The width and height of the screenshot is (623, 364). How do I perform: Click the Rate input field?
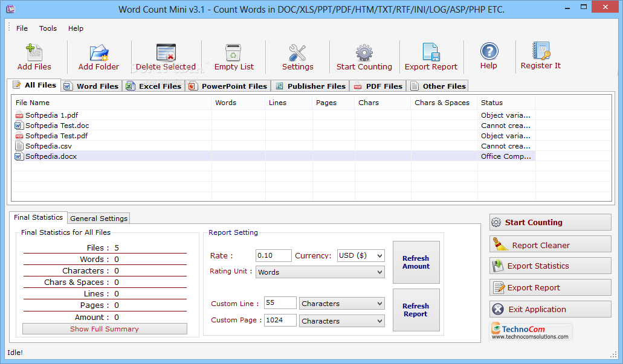pyautogui.click(x=273, y=255)
